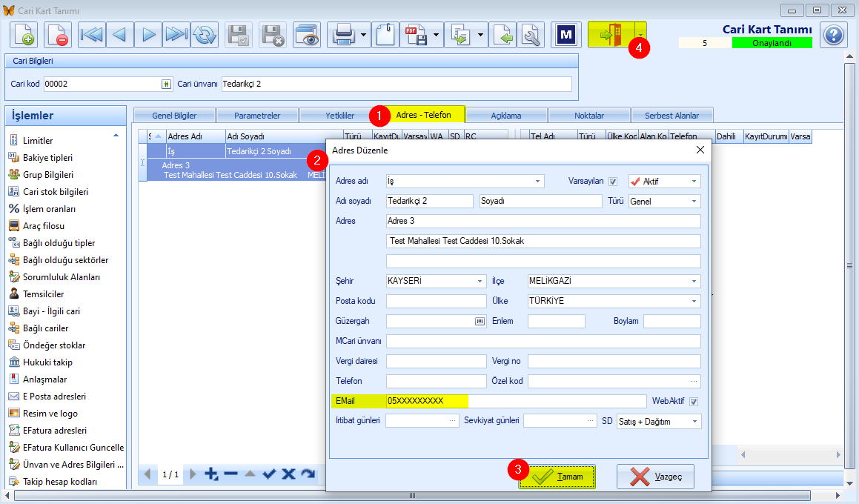Confirm with the Tamam button

[x=557, y=477]
